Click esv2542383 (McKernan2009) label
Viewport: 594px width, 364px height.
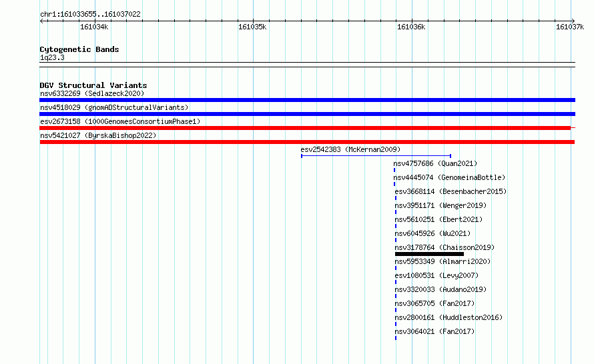coord(350,149)
